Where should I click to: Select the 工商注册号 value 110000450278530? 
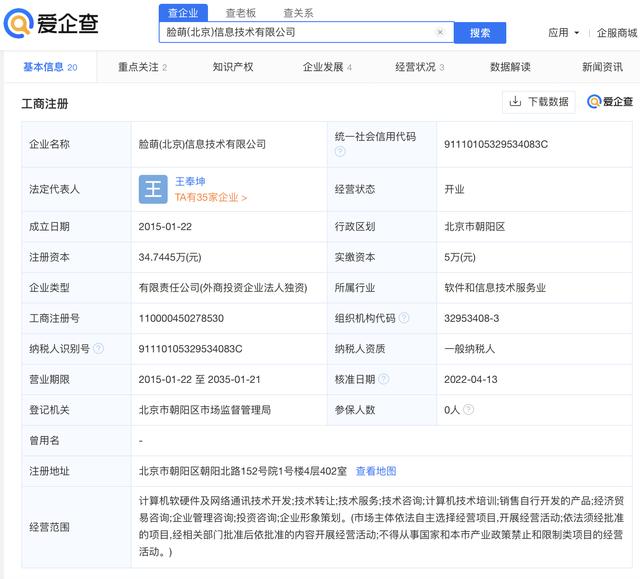[181, 318]
